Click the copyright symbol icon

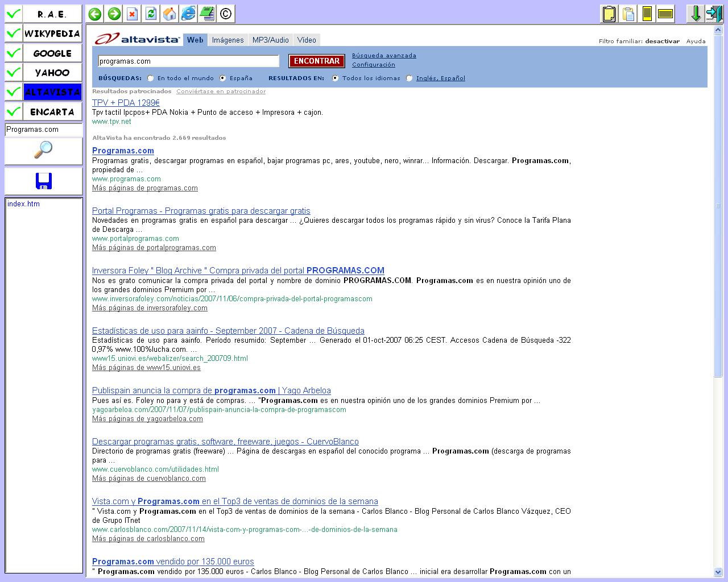tap(226, 14)
